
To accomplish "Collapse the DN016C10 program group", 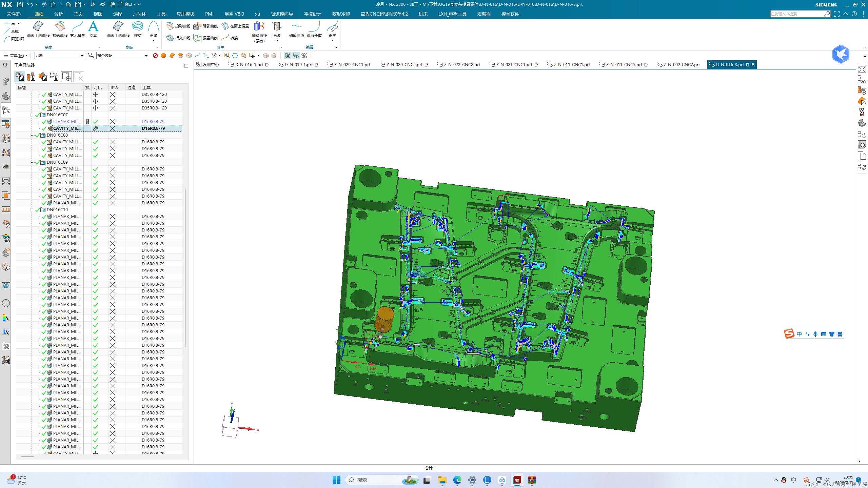I will point(32,210).
